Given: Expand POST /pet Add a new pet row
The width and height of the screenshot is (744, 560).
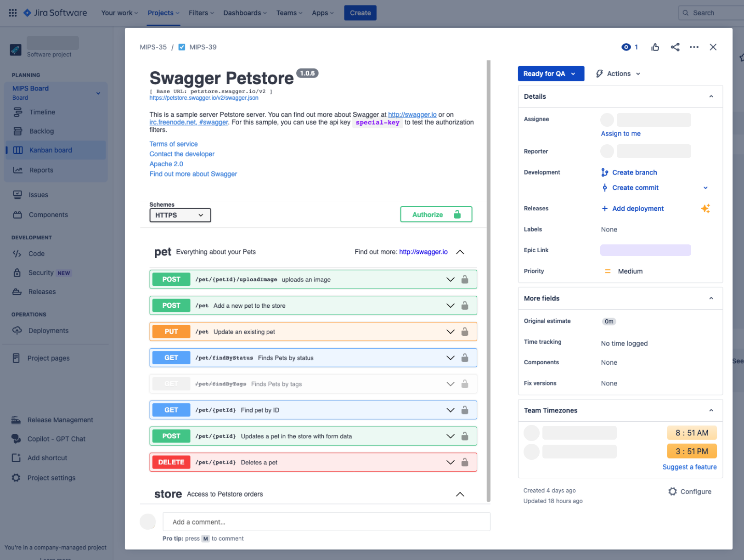Looking at the screenshot, I should tap(450, 305).
